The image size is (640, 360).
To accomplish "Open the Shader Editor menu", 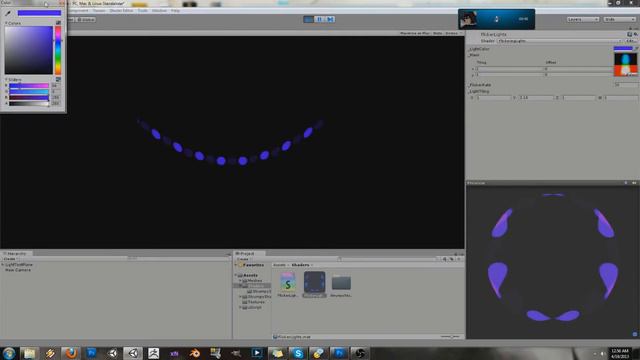I will click(121, 11).
